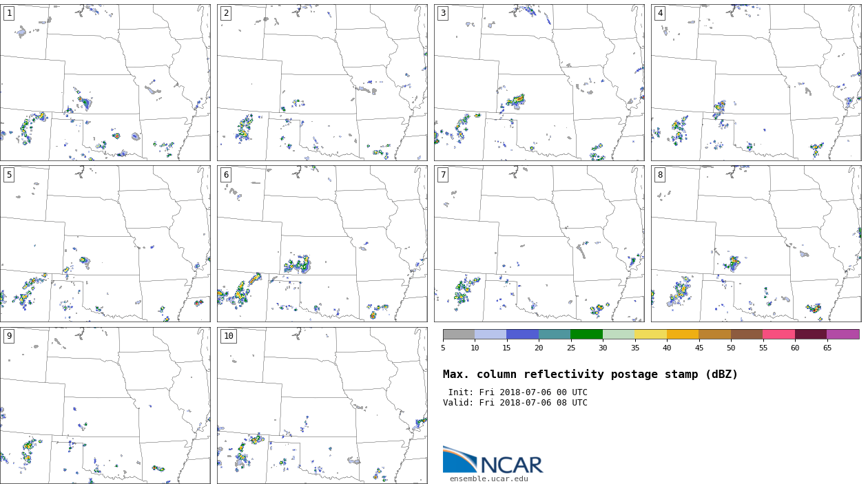The height and width of the screenshot is (484, 868).
Task: Click the number 3 panel label
Action: click(x=442, y=13)
